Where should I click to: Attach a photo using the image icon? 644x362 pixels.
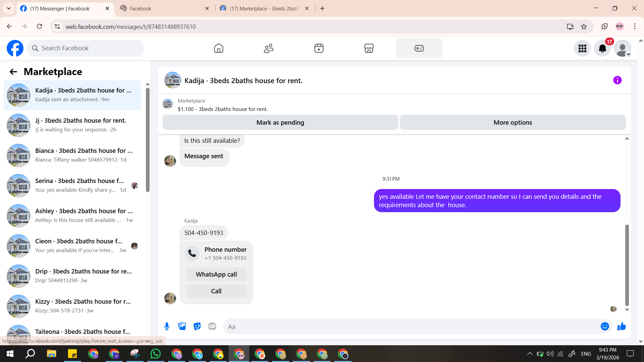click(182, 326)
